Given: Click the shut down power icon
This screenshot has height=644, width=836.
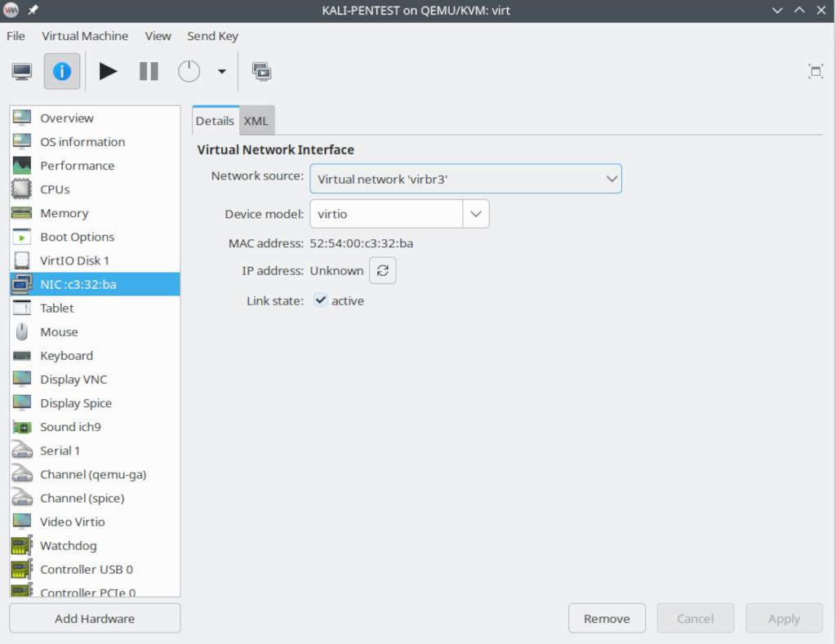Looking at the screenshot, I should pos(189,71).
